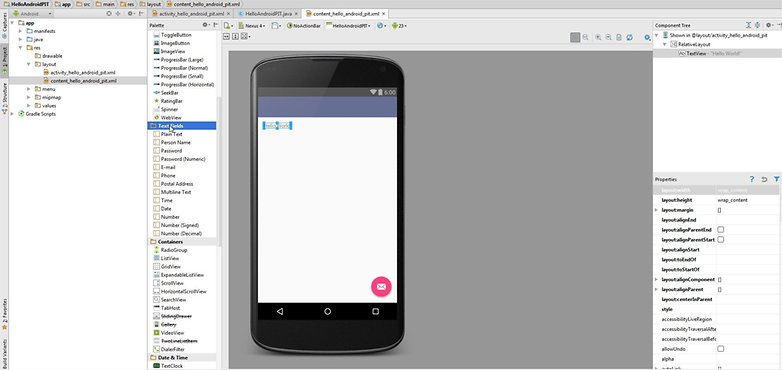
Task: Click the refresh icon in designer toolbar
Action: tap(629, 37)
